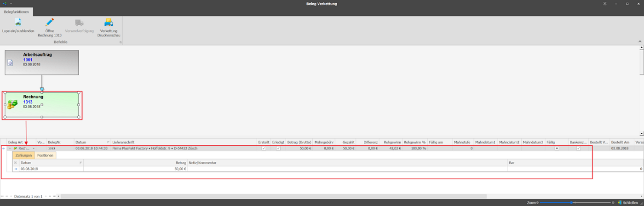The image size is (644, 206).
Task: Click zoom-out icon beside Zoom slider
Action: (x=537, y=202)
